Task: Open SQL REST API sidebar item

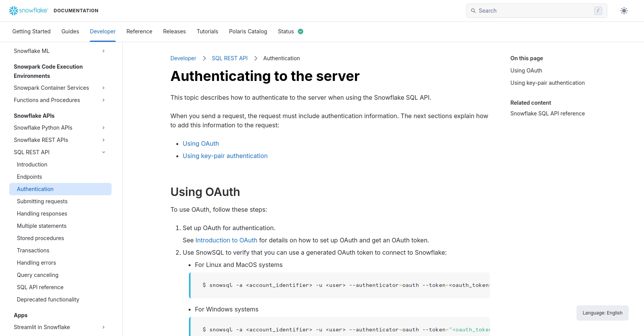Action: pos(31,152)
